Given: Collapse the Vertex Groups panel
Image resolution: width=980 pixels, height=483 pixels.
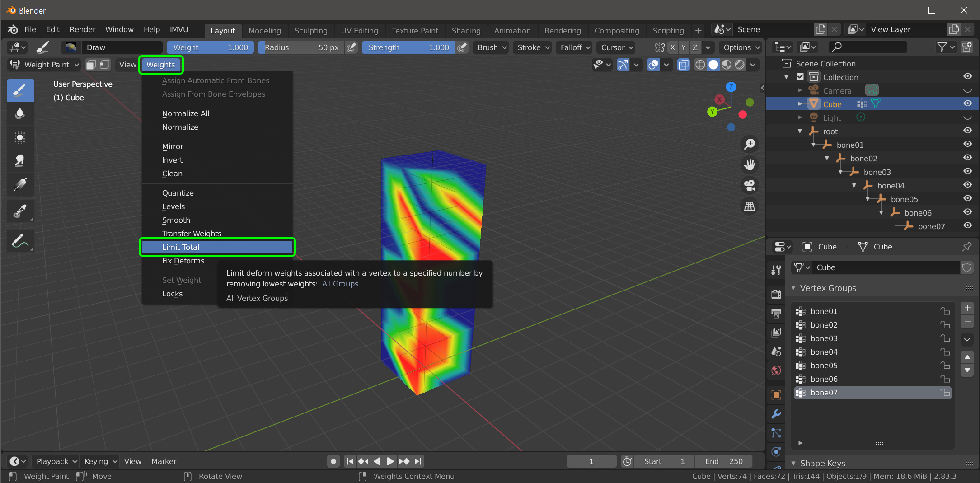Looking at the screenshot, I should tap(794, 288).
